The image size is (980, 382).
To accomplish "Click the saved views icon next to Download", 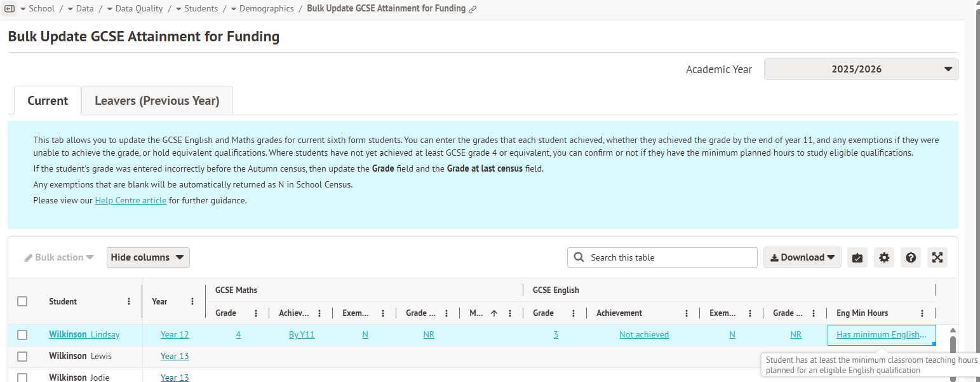I will [x=857, y=257].
